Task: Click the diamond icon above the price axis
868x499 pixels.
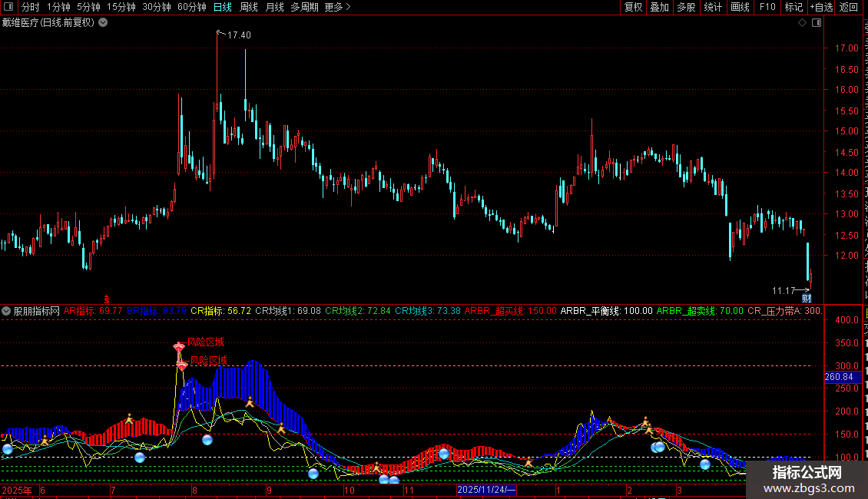Action: (802, 23)
